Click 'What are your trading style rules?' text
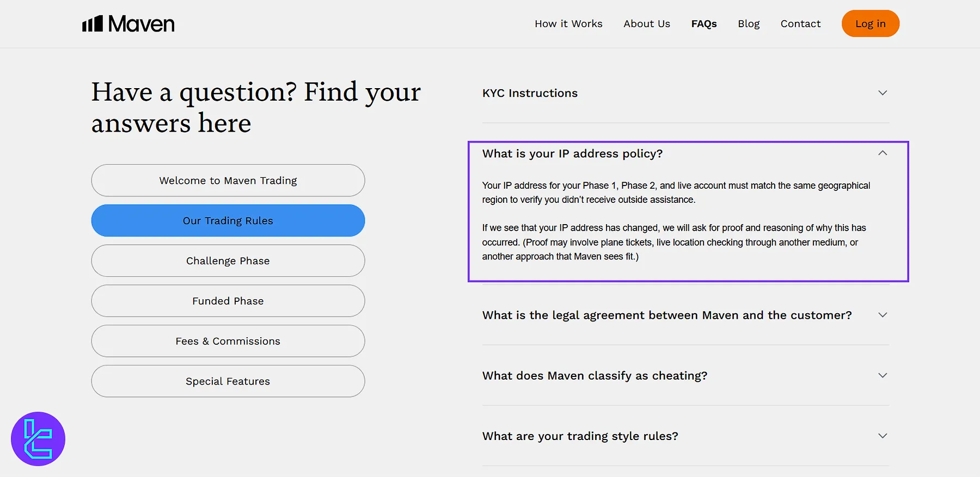980x477 pixels. click(x=580, y=436)
